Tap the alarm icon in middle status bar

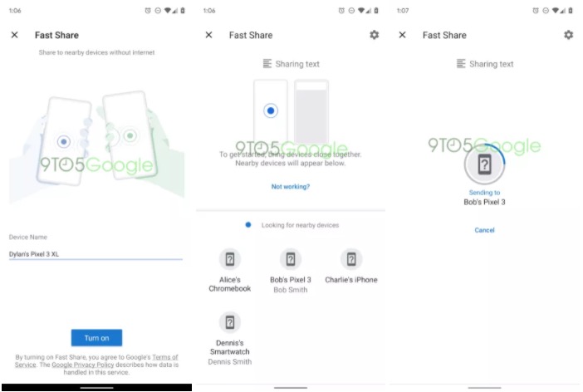pos(341,11)
